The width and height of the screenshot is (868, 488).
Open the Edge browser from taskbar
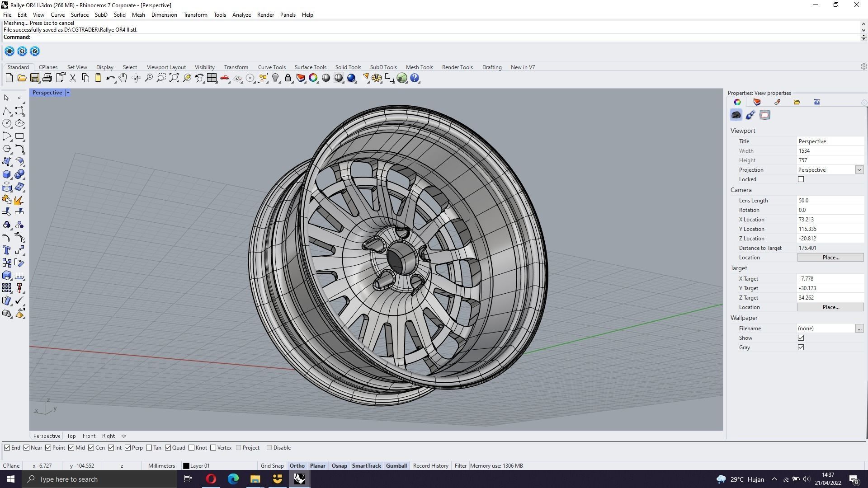tap(233, 479)
